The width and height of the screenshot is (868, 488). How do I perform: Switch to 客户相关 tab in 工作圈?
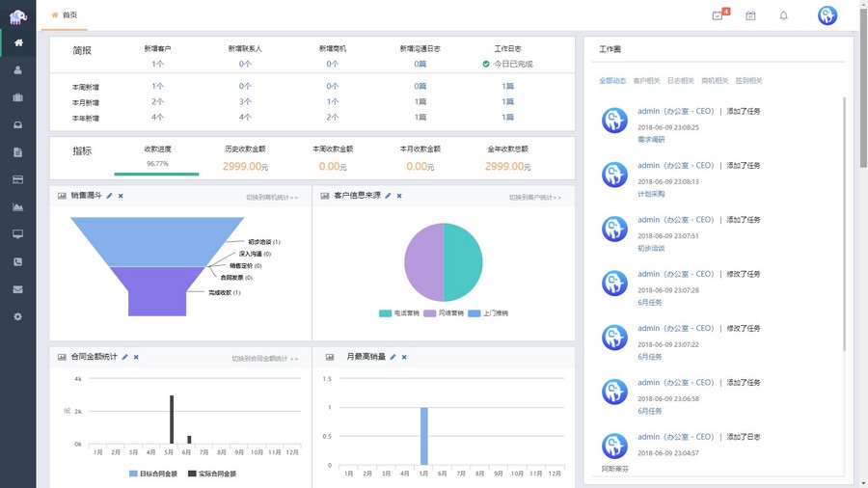(646, 81)
